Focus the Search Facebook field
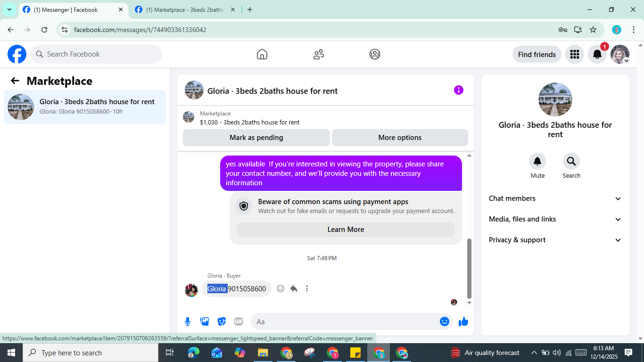 (x=96, y=54)
